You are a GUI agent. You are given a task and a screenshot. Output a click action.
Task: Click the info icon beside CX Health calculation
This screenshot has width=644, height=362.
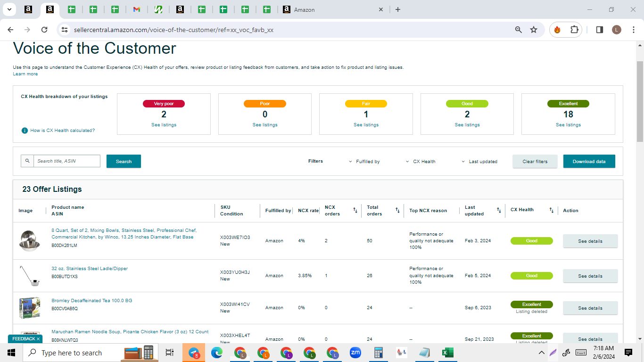coord(25,131)
